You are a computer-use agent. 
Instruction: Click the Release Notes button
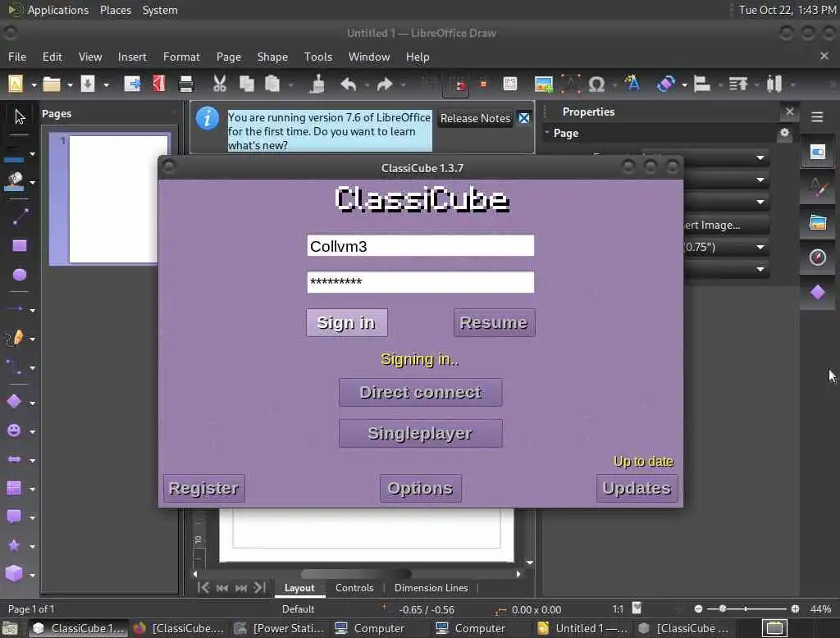pyautogui.click(x=475, y=118)
